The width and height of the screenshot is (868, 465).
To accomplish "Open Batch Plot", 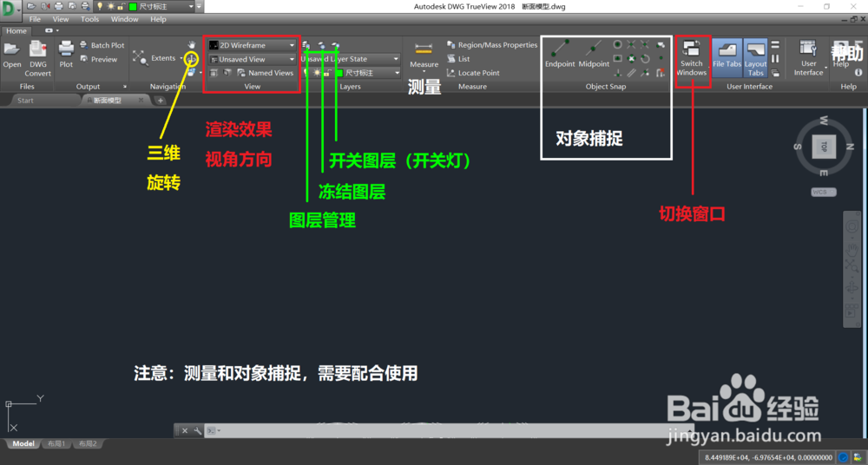I will [x=102, y=45].
